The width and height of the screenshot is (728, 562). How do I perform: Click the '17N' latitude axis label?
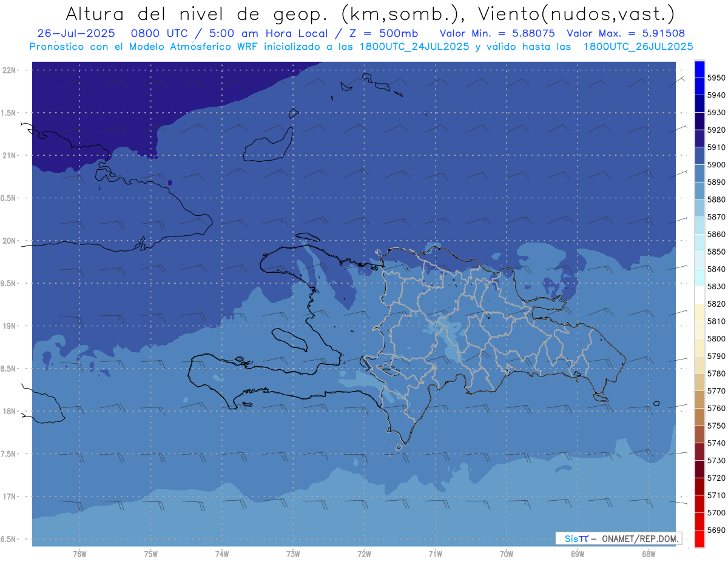point(9,497)
